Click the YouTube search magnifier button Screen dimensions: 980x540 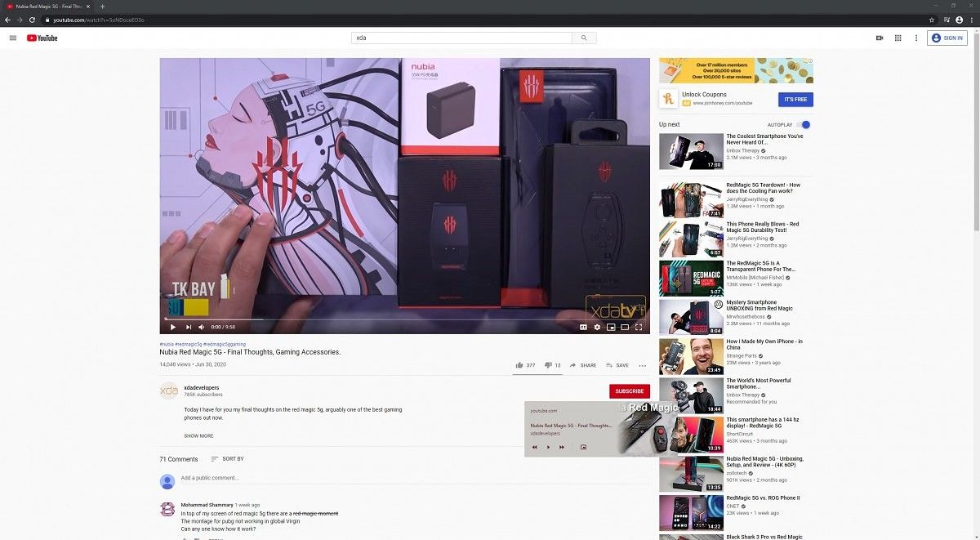[x=583, y=38]
